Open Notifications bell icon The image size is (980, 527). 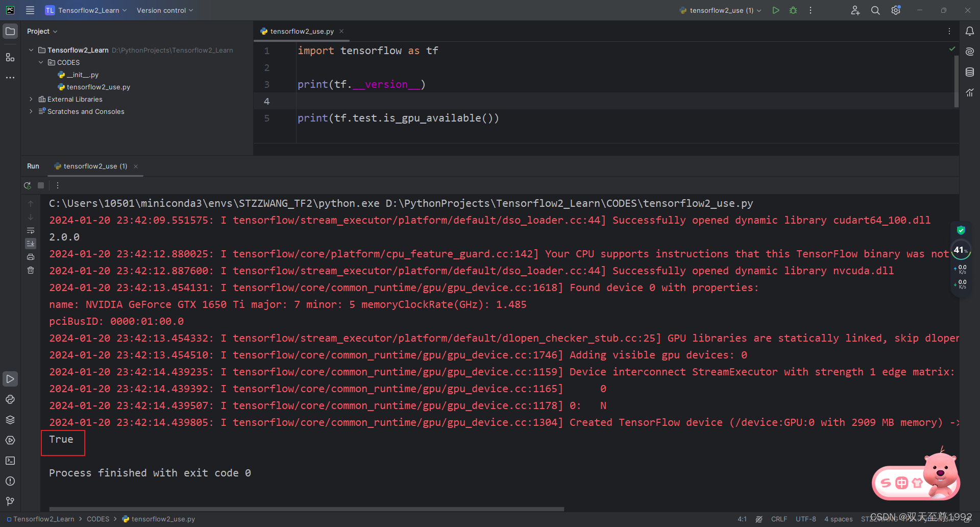click(970, 31)
